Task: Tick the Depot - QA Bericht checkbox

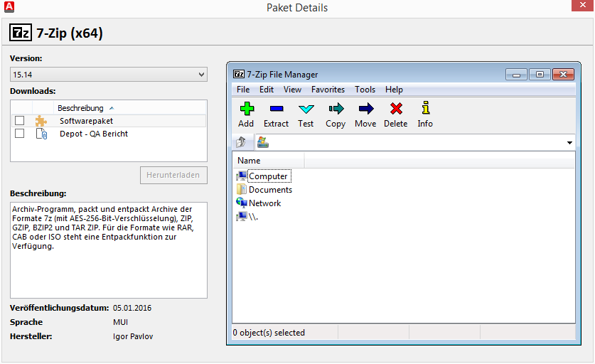Action: tap(20, 134)
